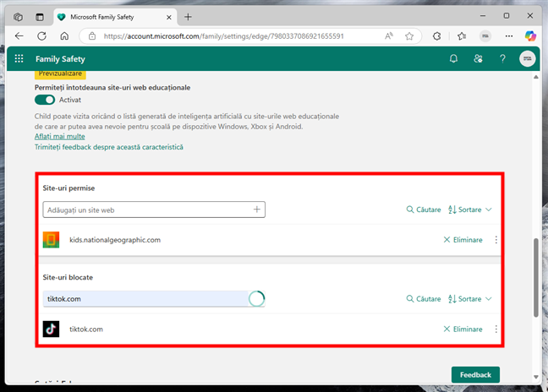Viewport: 548px width, 392px height.
Task: Click the Site-uri permise heading
Action: coord(68,188)
